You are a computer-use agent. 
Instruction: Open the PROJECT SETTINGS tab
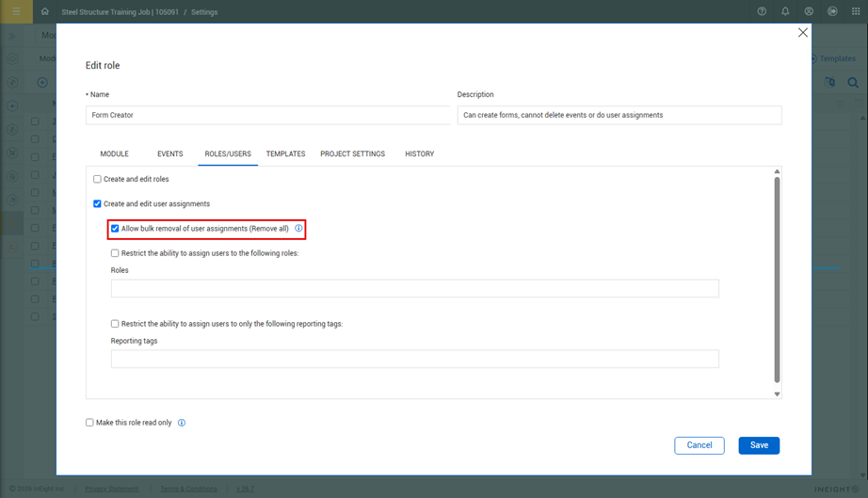tap(353, 153)
